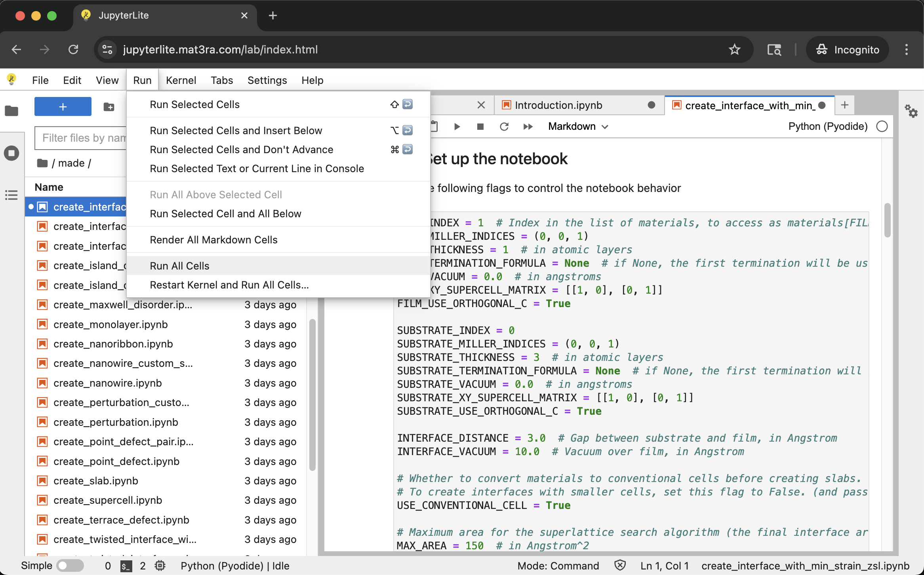924x575 pixels.
Task: Click the restart kernel icon
Action: (504, 127)
